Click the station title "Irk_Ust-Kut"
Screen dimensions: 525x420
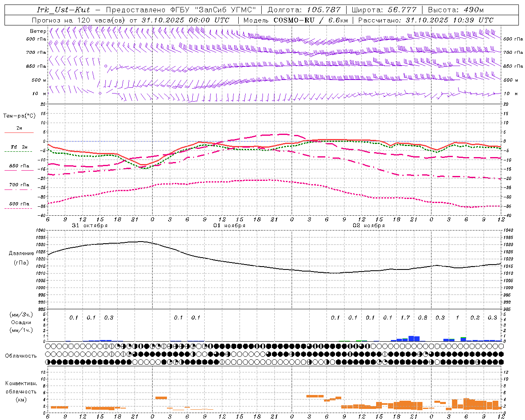pos(63,10)
